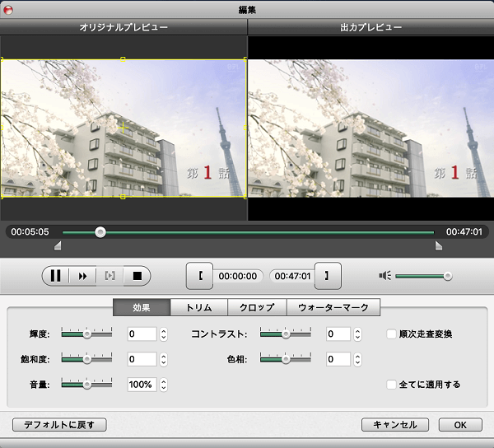494x448 pixels.
Task: Click the play-selection bracket icon
Action: click(110, 276)
